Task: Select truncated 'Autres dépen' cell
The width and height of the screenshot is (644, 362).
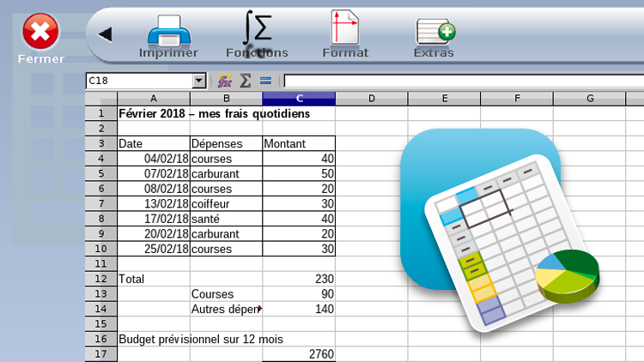Action: pyautogui.click(x=227, y=309)
